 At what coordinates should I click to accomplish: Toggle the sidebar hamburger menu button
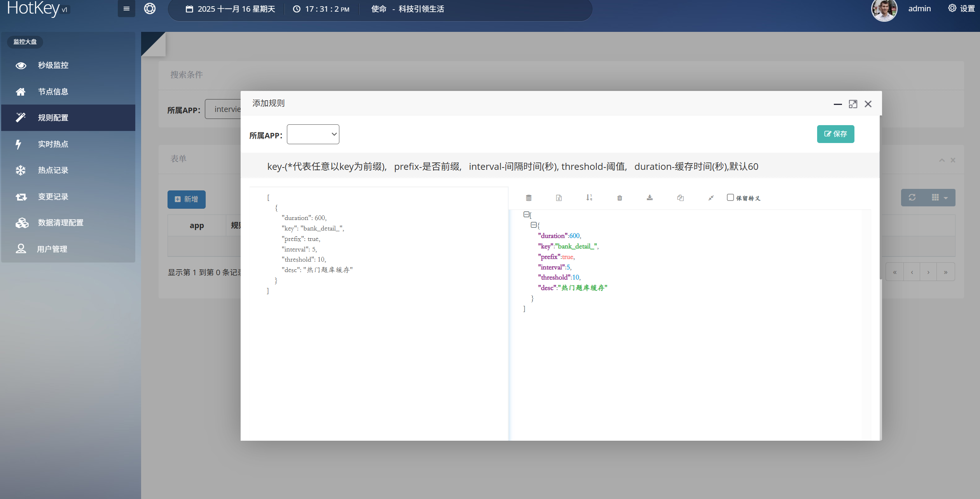pyautogui.click(x=126, y=9)
